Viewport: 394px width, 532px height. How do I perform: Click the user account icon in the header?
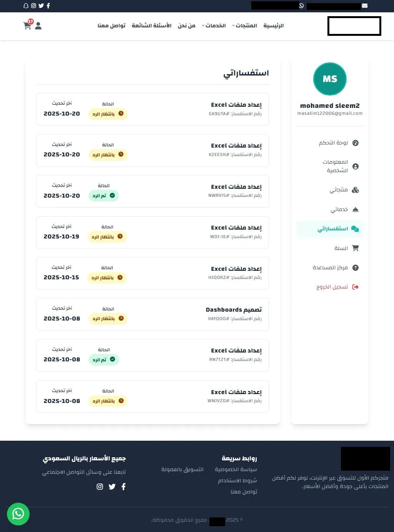click(x=38, y=25)
